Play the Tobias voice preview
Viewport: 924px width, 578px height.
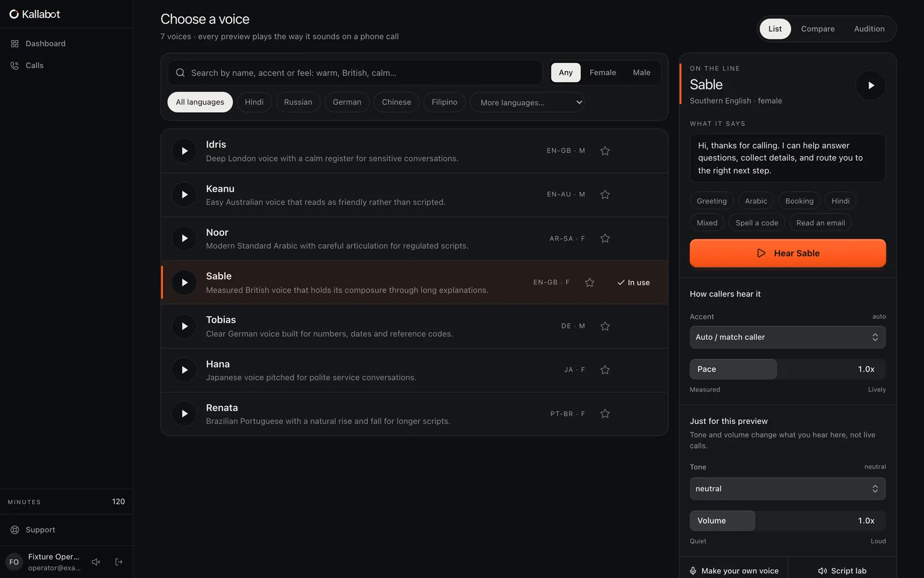tap(184, 326)
